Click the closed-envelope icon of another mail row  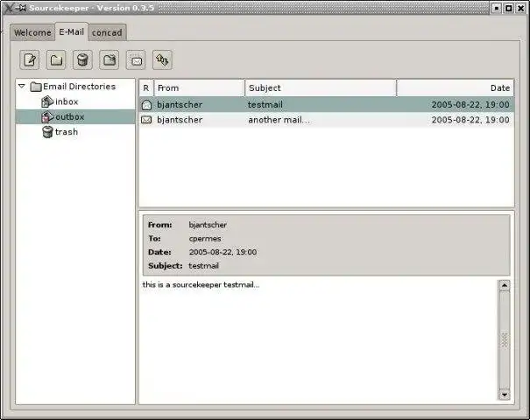[146, 120]
